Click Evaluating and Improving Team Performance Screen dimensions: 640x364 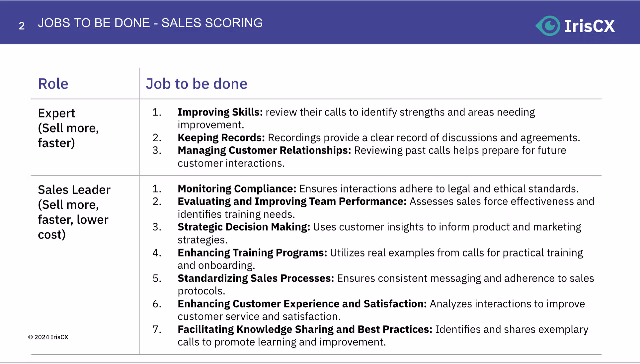(x=292, y=201)
